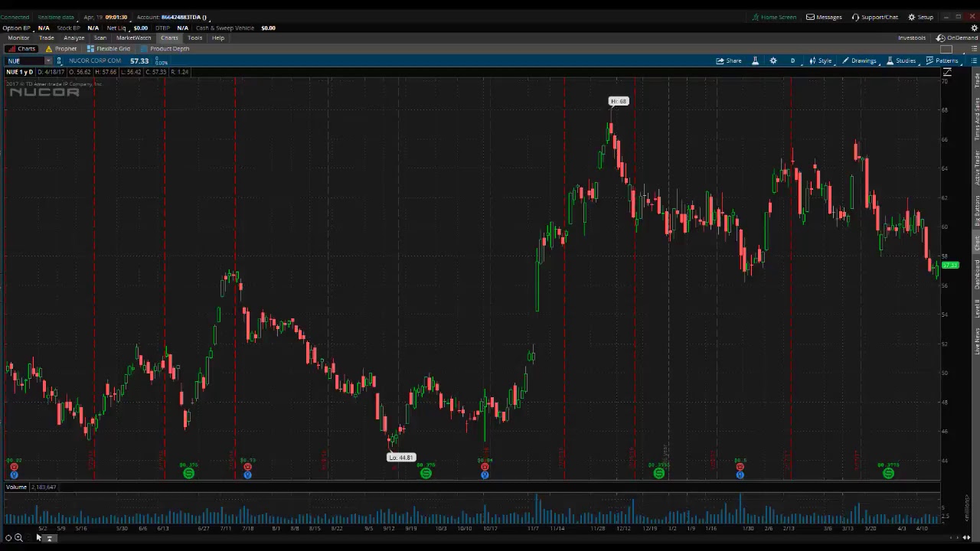The height and width of the screenshot is (551, 980).
Task: Open the flask icon next to Share
Action: point(755,60)
